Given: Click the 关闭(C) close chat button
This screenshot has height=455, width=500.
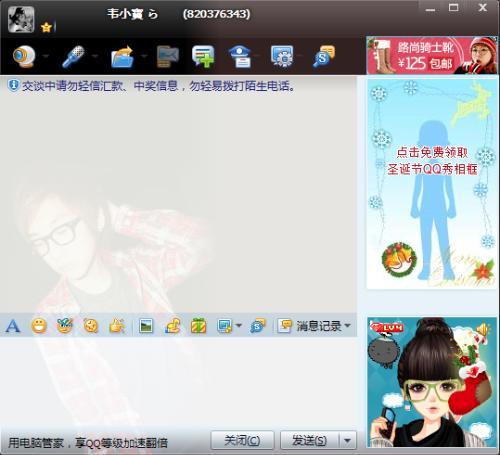Looking at the screenshot, I should tap(242, 440).
